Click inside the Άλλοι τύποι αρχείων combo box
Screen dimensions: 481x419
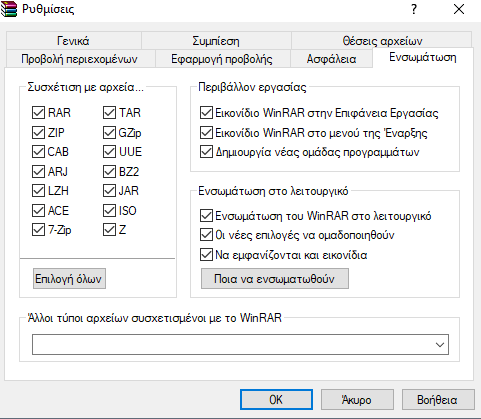click(240, 345)
